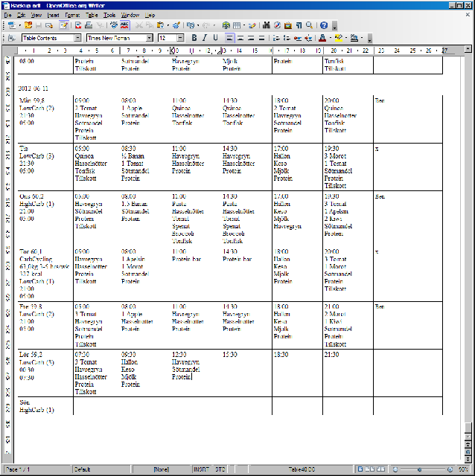Insert a hyperlink using the globe icon
Viewport: 475px width, 476px height.
(226, 25)
